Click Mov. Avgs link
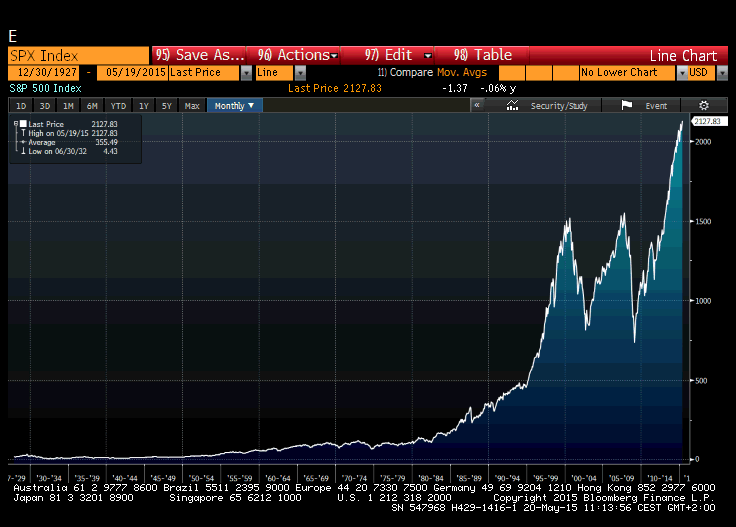This screenshot has width=736, height=527. point(462,72)
